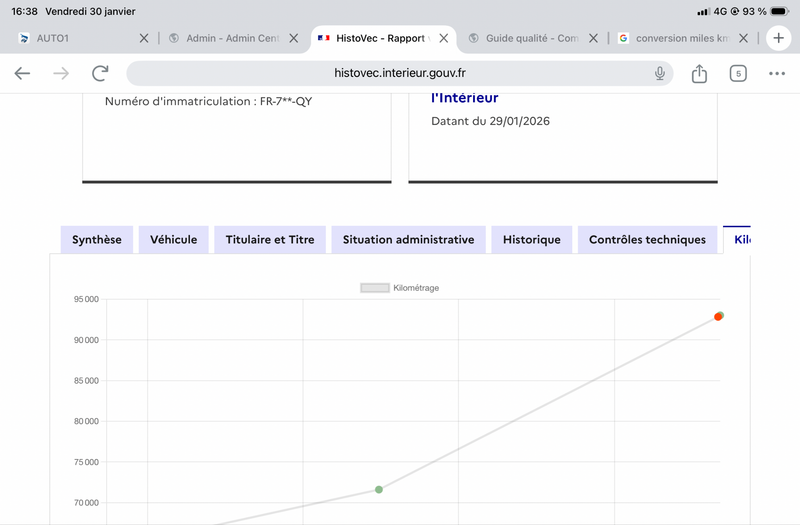800x525 pixels.
Task: Open the browser three-dot menu
Action: click(777, 73)
